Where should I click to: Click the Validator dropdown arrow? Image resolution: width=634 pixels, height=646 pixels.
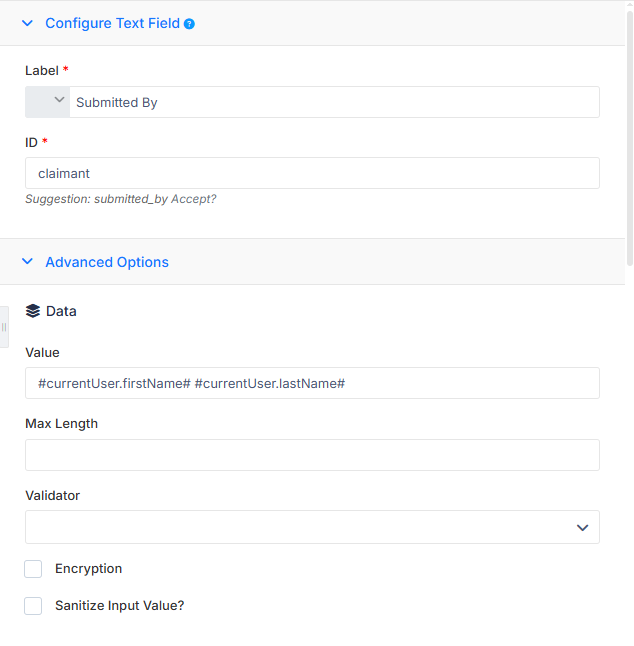582,527
